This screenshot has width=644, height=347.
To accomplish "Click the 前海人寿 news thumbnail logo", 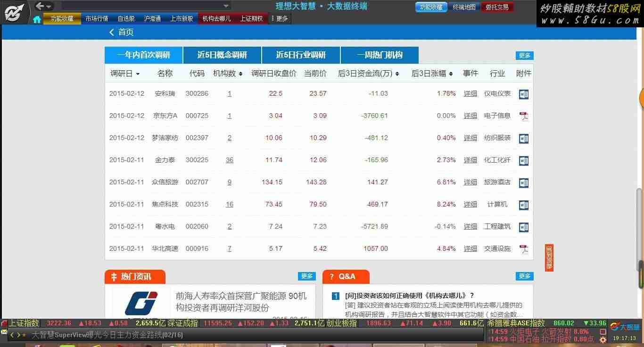I will click(x=141, y=303).
